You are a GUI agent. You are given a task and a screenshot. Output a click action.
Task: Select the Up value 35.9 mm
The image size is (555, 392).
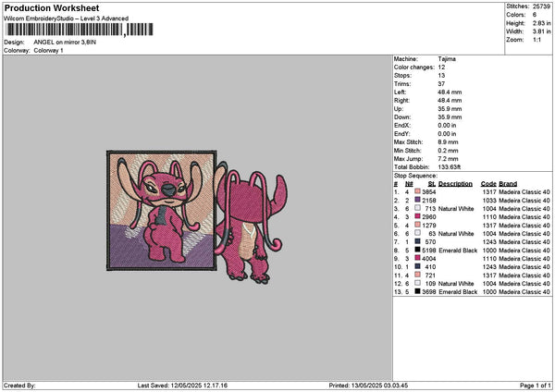click(450, 109)
